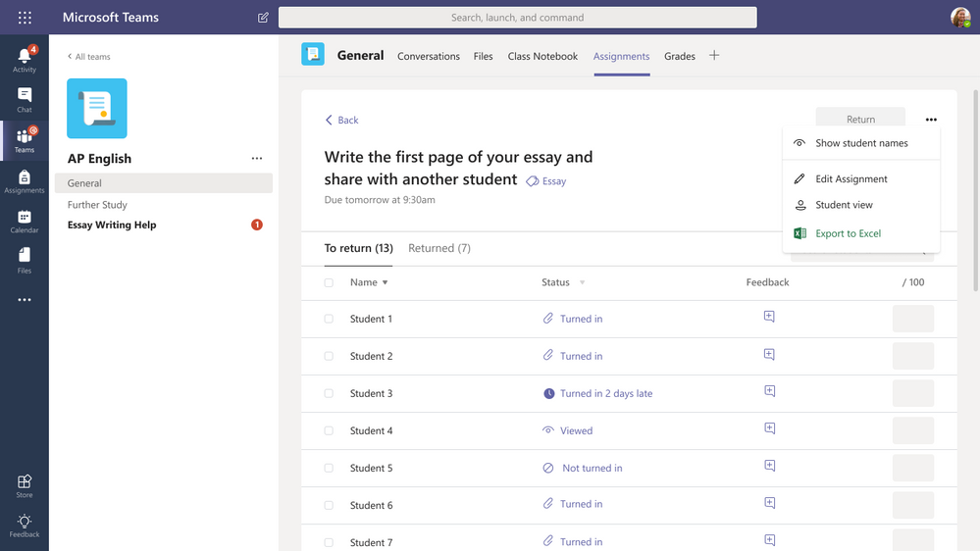Screen dimensions: 980x551
Task: Add feedback for Student 3
Action: tap(769, 392)
